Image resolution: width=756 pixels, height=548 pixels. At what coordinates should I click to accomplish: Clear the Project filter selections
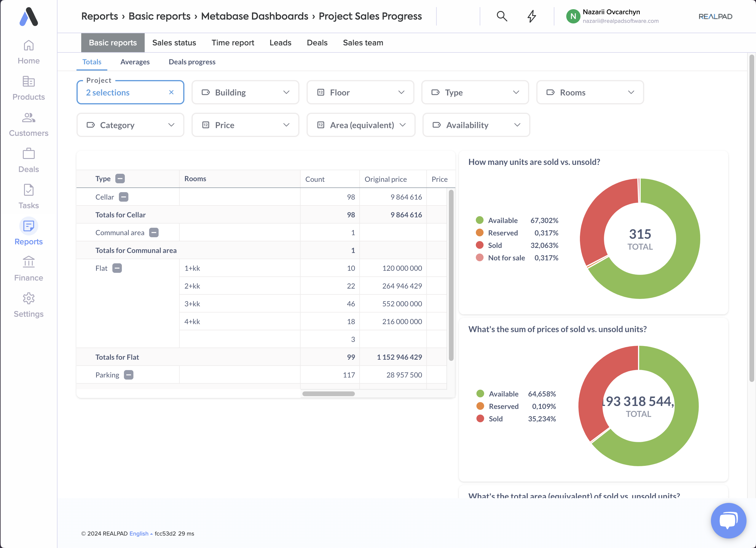(x=171, y=92)
